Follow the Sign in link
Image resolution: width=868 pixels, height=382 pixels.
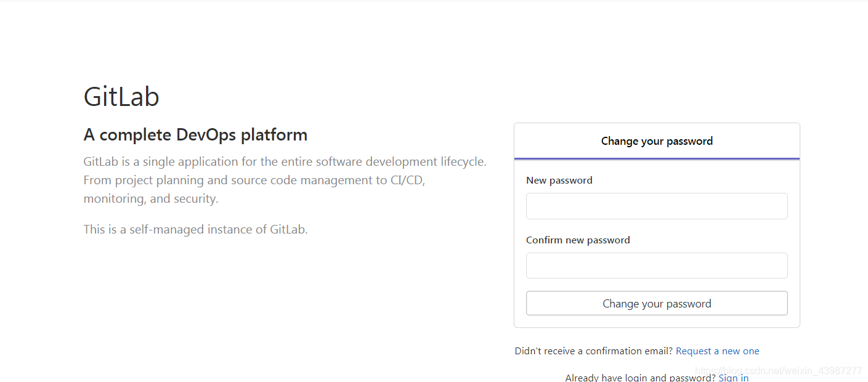734,377
